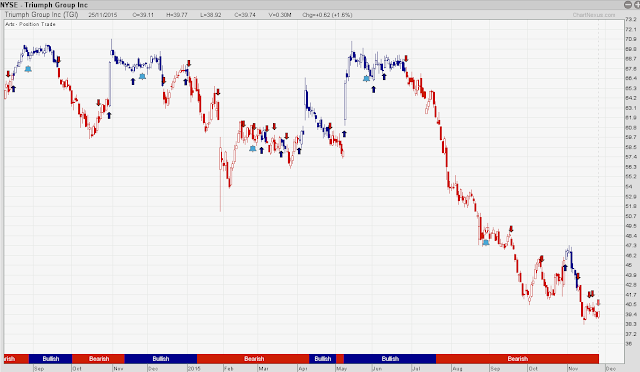The width and height of the screenshot is (640, 372).
Task: Click the 2015 year label on the time axis
Action: 194,369
